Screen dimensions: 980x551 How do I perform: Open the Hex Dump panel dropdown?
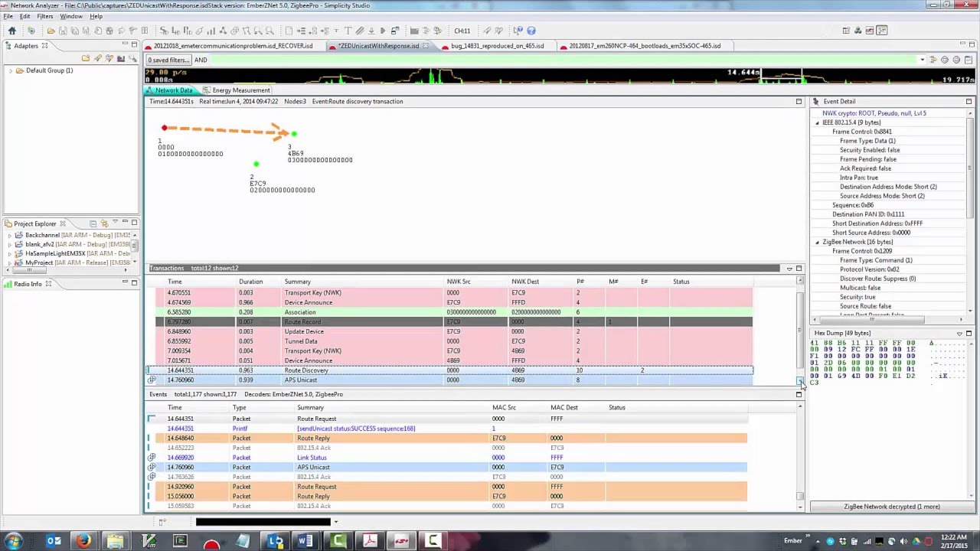pyautogui.click(x=959, y=333)
